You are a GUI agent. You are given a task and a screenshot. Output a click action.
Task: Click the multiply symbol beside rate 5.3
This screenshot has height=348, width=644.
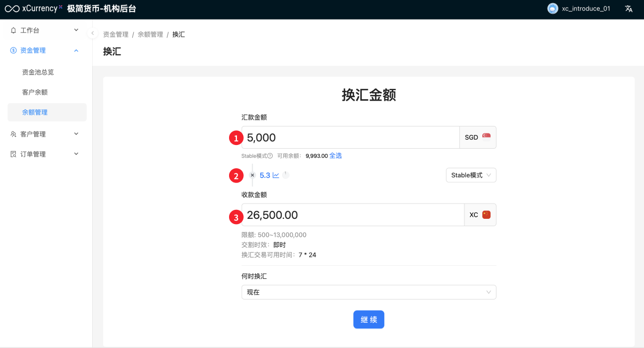coord(252,175)
